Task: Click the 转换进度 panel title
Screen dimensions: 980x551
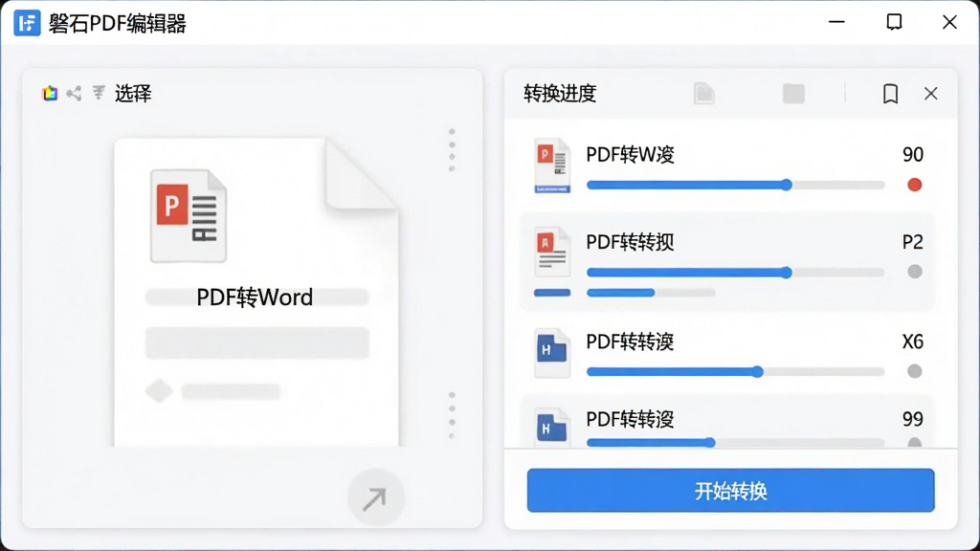Action: pos(560,94)
